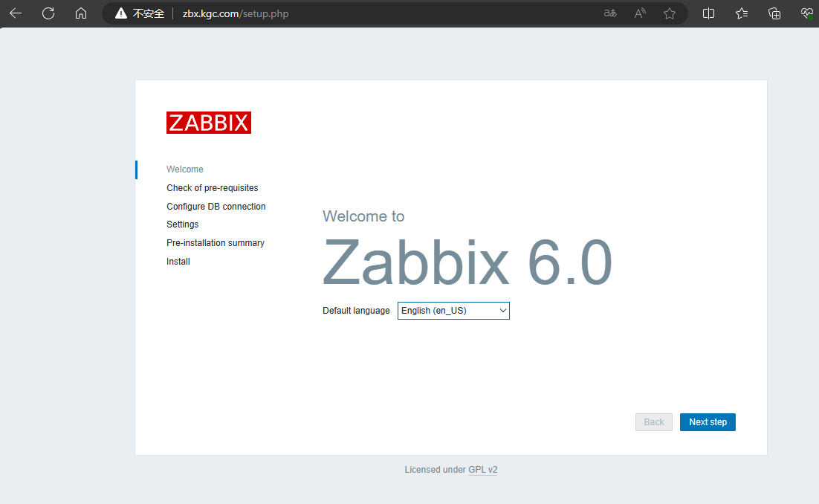Open the Default language dropdown
819x504 pixels.
[x=453, y=311]
